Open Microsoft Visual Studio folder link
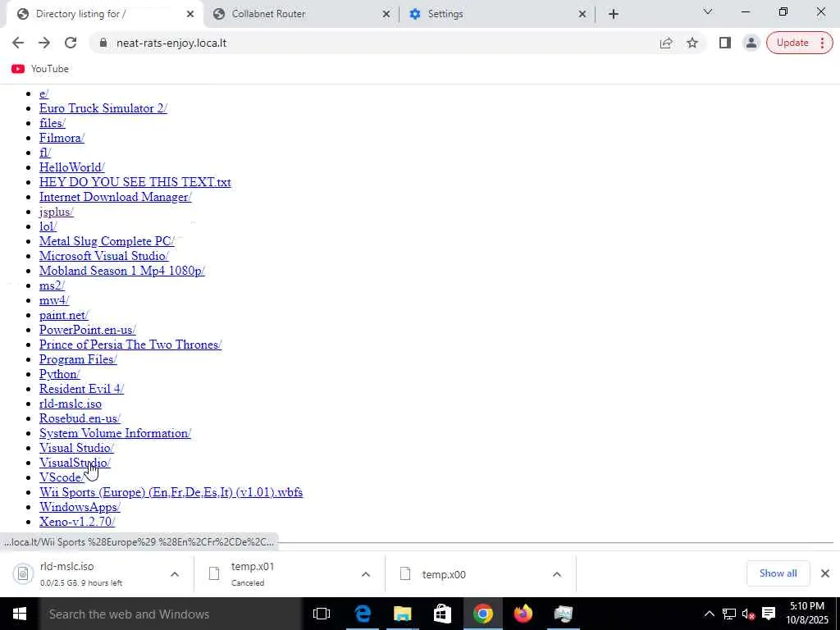This screenshot has height=630, width=840. click(104, 256)
